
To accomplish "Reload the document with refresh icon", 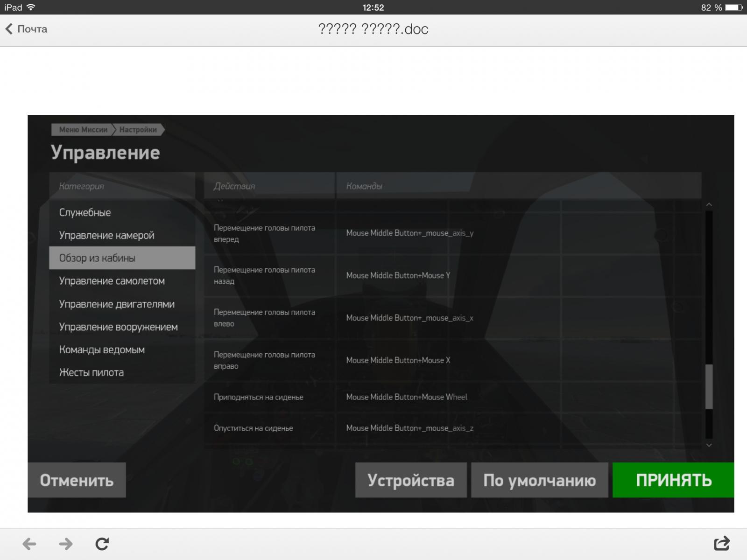I will [x=102, y=544].
